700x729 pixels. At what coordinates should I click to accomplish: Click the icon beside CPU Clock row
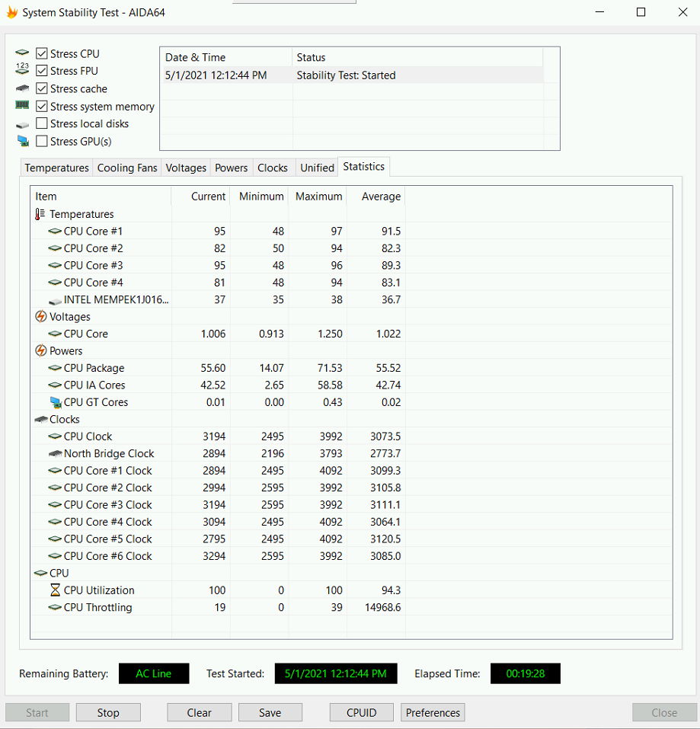(x=55, y=436)
